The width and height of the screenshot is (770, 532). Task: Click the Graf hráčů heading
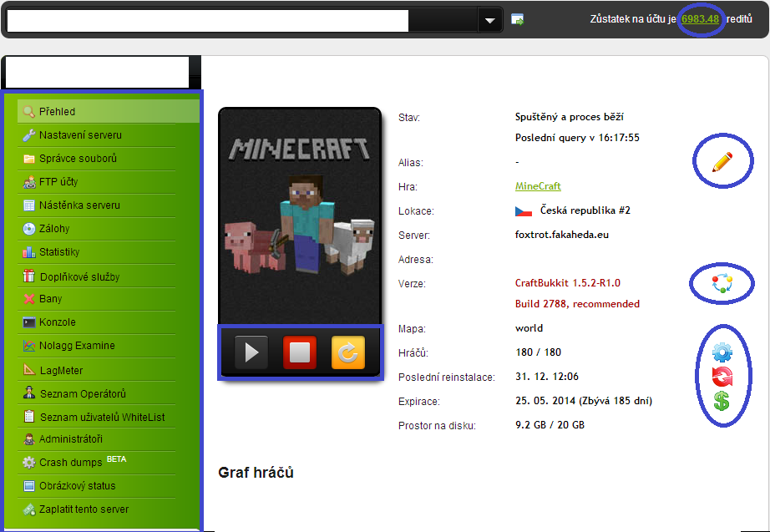[x=256, y=473]
